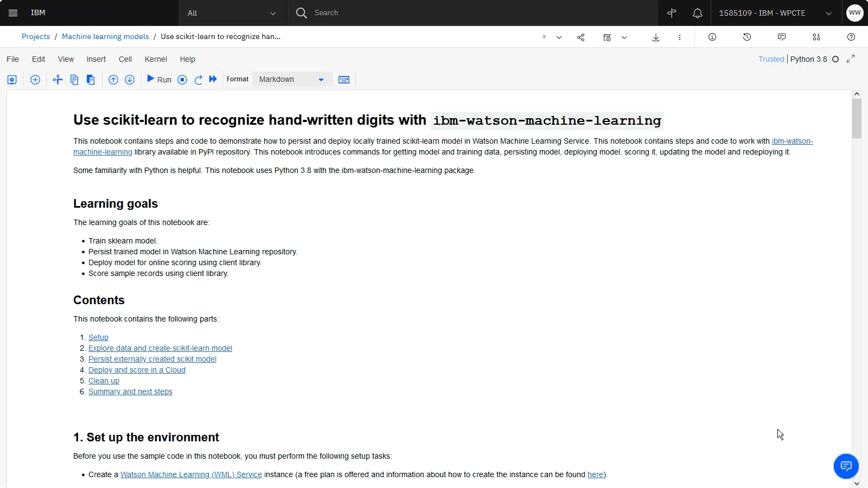Open the vertical three-dot overflow menu
The width and height of the screenshot is (868, 488).
tap(679, 37)
